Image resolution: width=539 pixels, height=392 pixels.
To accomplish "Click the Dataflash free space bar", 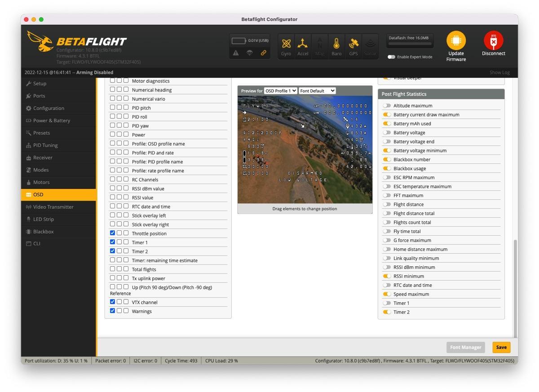I will point(411,44).
